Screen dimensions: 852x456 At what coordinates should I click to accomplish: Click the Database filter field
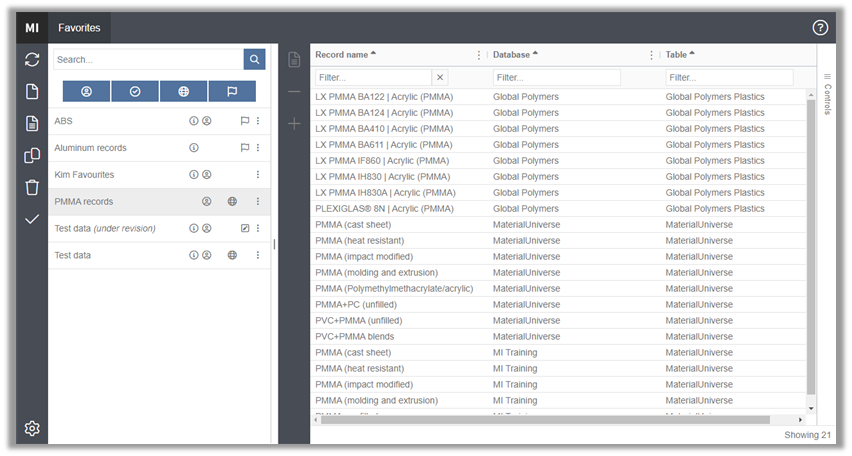[556, 77]
